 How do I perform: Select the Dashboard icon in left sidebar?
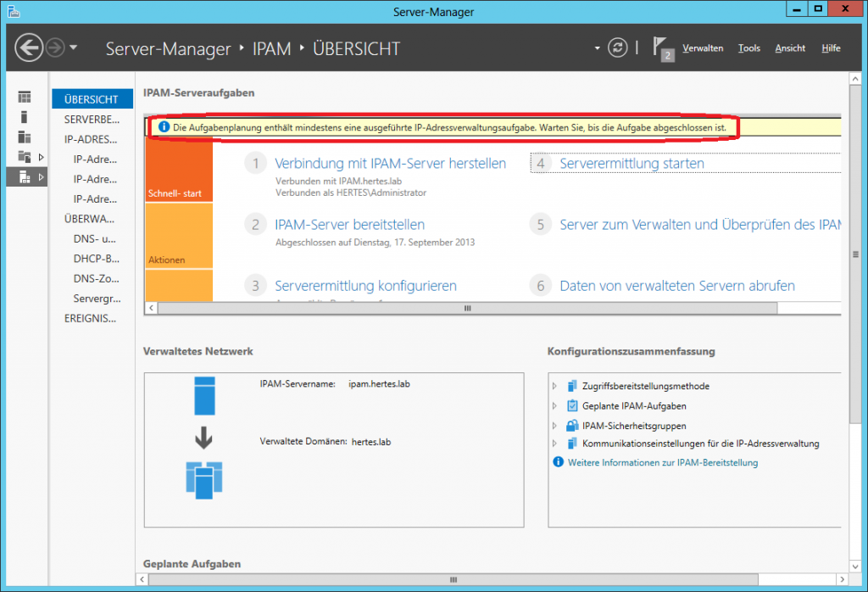pos(25,98)
